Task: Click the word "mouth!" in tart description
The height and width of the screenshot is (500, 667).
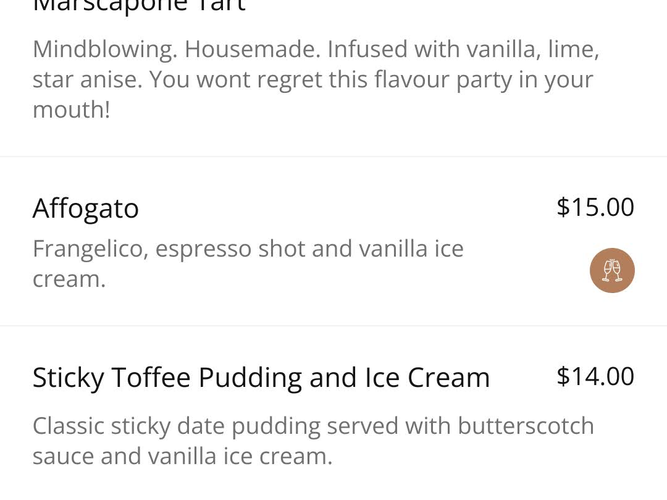Action: pos(71,109)
